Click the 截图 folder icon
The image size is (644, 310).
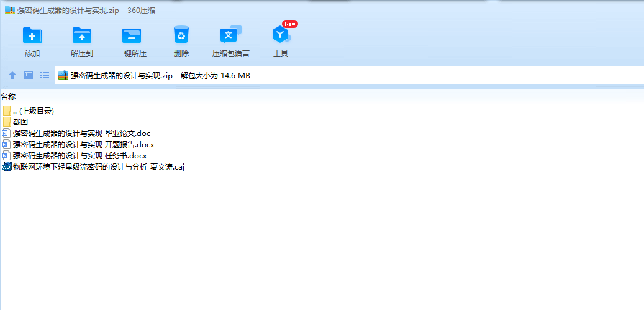pos(7,122)
